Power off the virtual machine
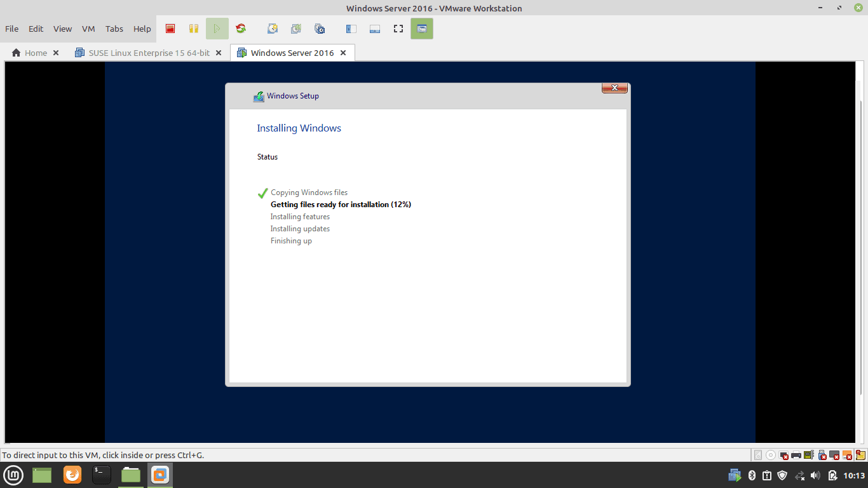The image size is (868, 488). coord(170,29)
